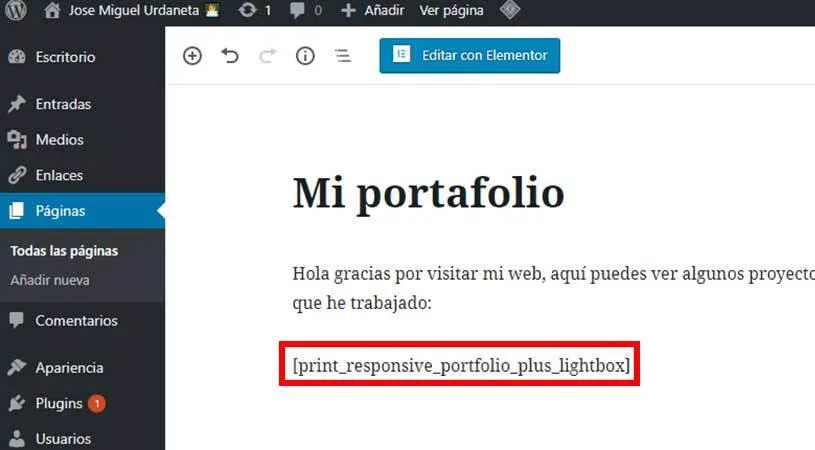Click the orange Plugins update badge
This screenshot has height=450, width=815.
coord(97,403)
